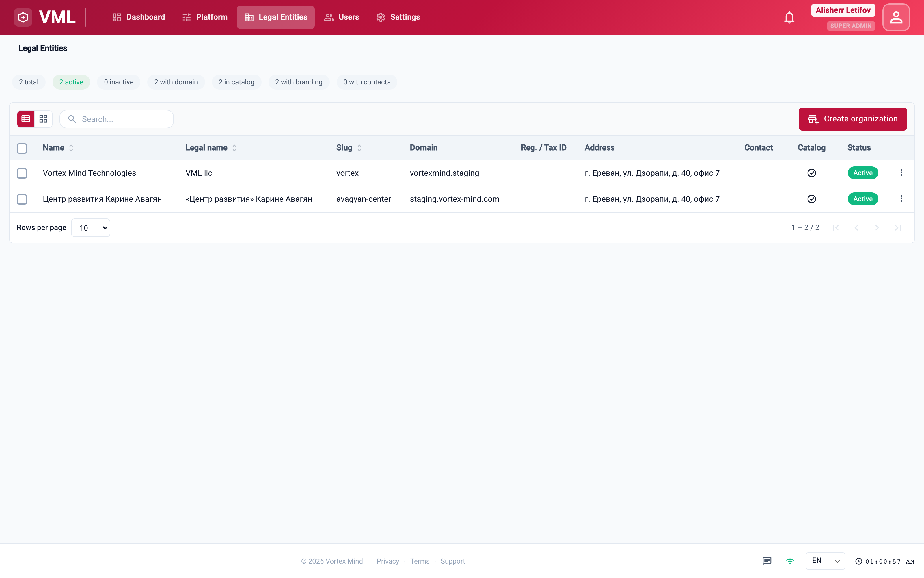
Task: Click the Vortex Mind Technologies name cell
Action: [x=89, y=173]
